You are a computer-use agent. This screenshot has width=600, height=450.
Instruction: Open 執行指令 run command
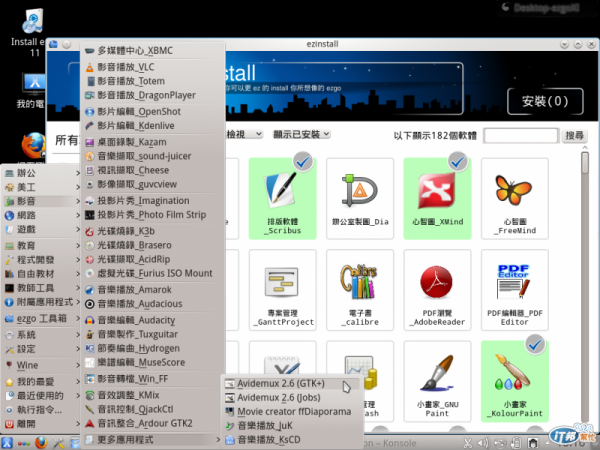(42, 410)
